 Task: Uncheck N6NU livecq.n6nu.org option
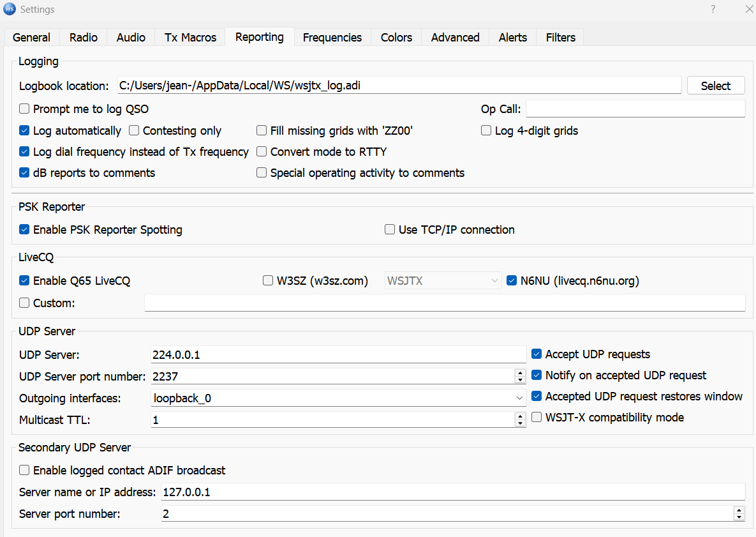[512, 280]
